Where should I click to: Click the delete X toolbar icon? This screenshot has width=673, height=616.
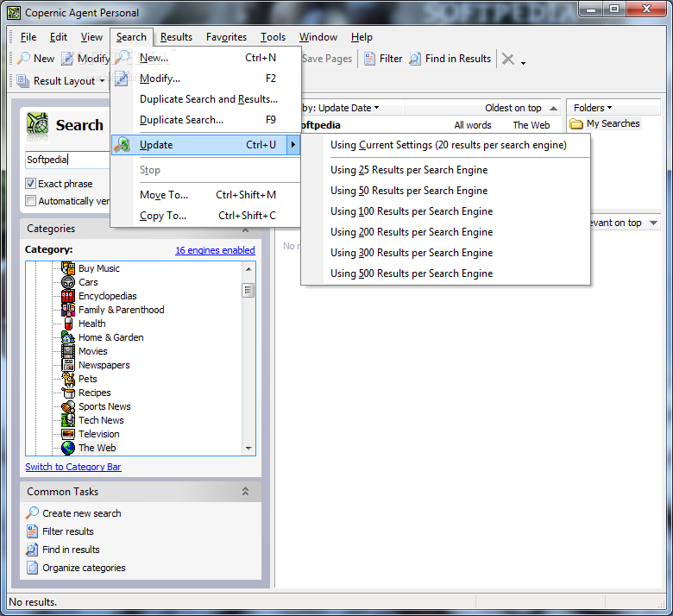pos(507,59)
